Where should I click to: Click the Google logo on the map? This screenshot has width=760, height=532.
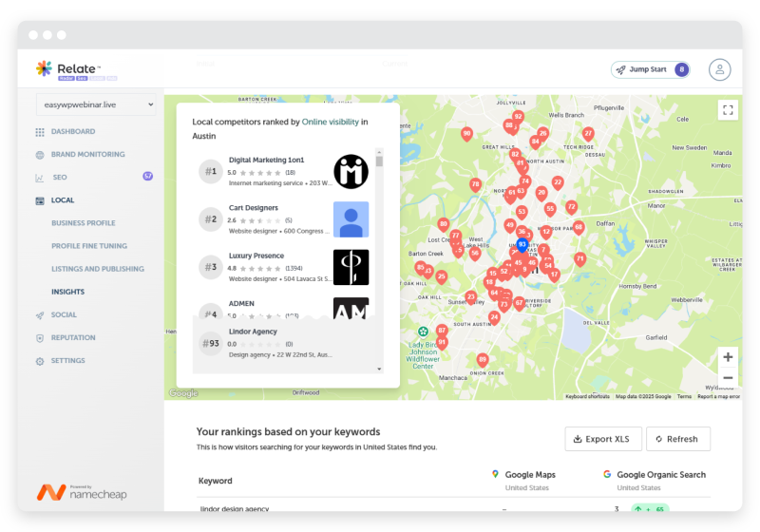(183, 393)
